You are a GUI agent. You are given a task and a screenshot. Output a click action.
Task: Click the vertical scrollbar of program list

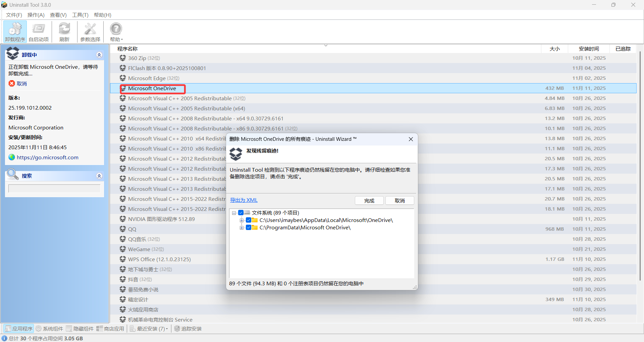640,168
